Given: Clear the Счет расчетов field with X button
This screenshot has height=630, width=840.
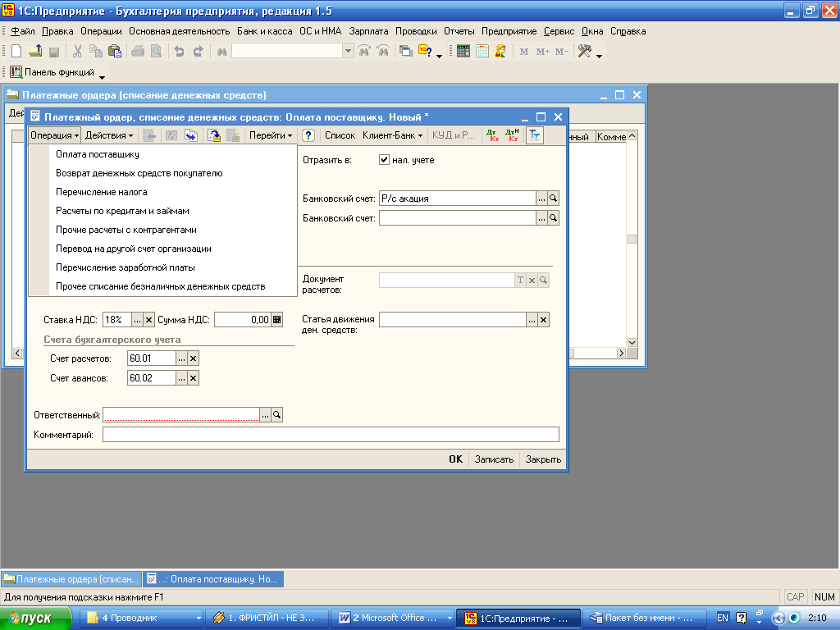Looking at the screenshot, I should point(194,358).
